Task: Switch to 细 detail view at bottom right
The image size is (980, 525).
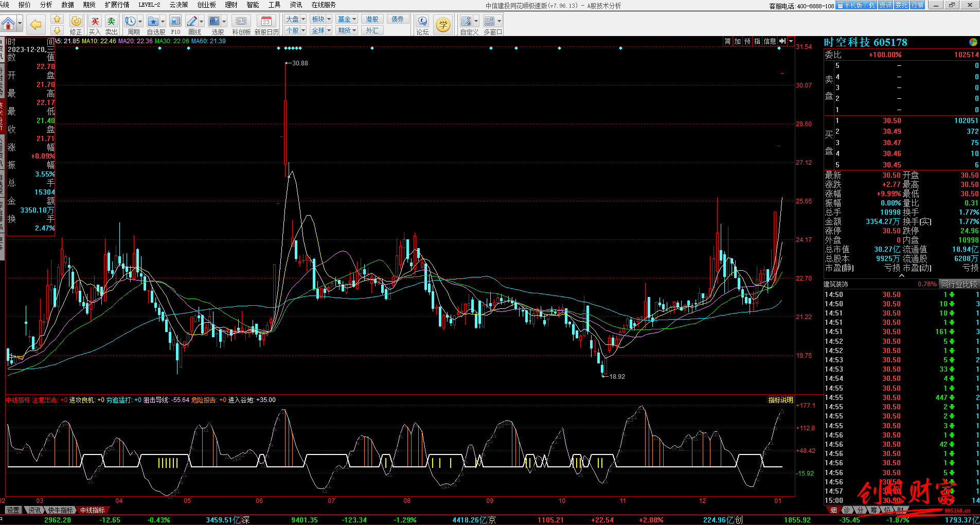Action: coord(833,510)
